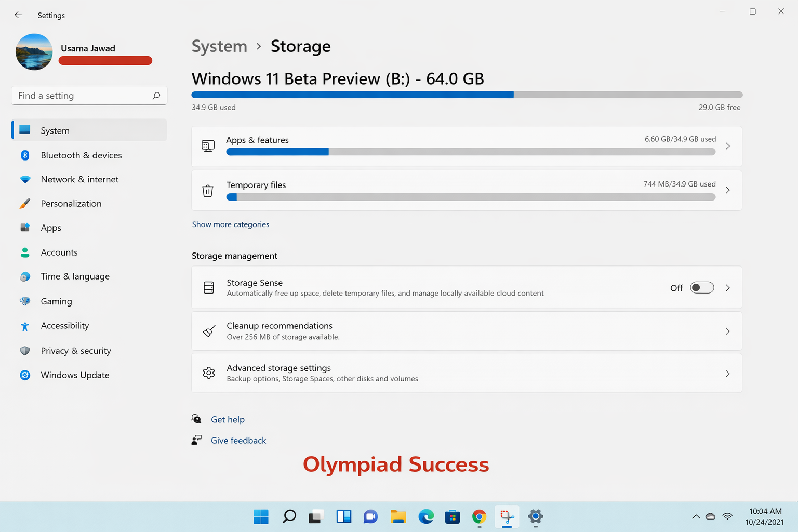Click Show more categories link

[x=231, y=224]
